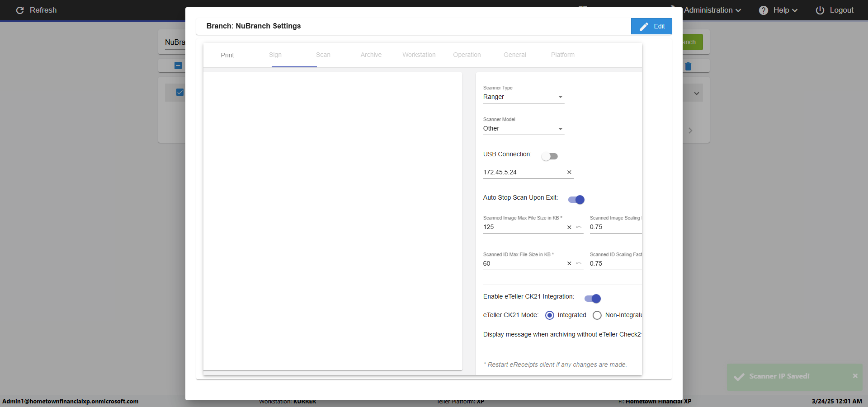The width and height of the screenshot is (868, 407).
Task: Dismiss the Scanner IP Saved notification
Action: pyautogui.click(x=855, y=376)
